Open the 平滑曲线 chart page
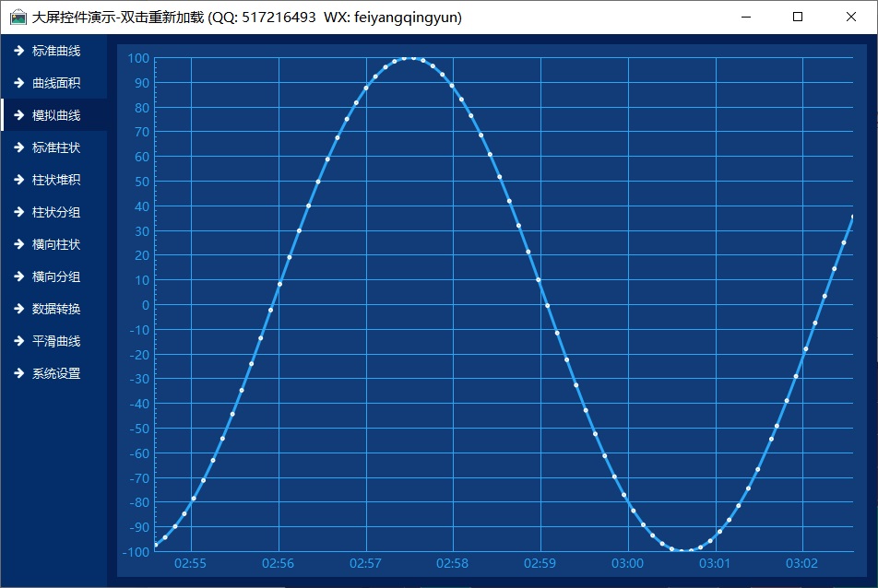Image resolution: width=878 pixels, height=588 pixels. click(55, 341)
